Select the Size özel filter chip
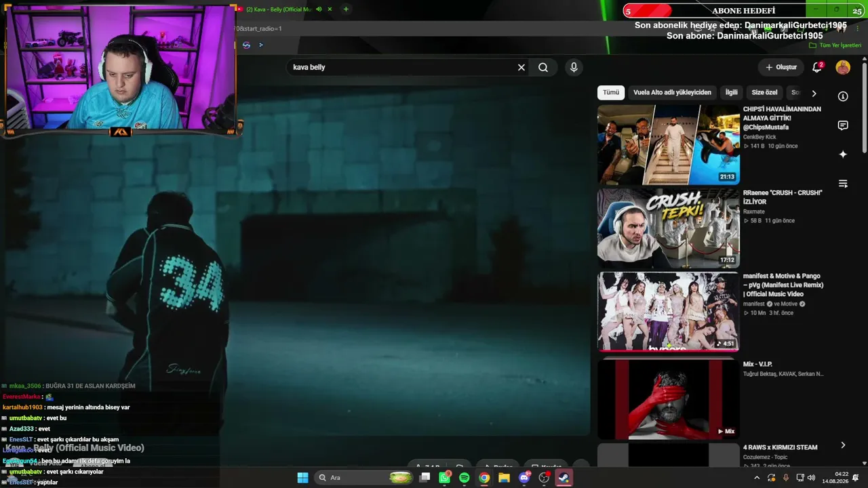Viewport: 868px width, 488px height. pos(764,92)
